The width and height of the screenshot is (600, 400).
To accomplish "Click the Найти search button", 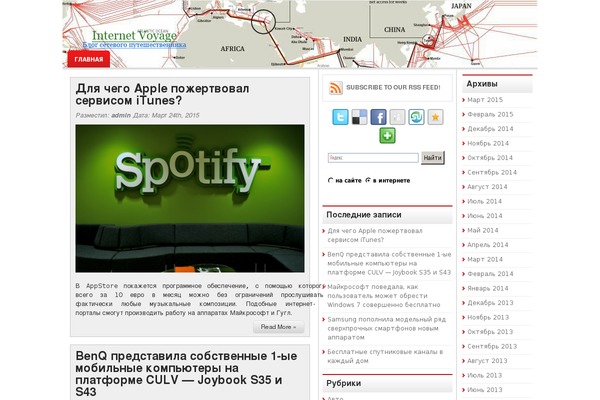I will click(x=433, y=158).
